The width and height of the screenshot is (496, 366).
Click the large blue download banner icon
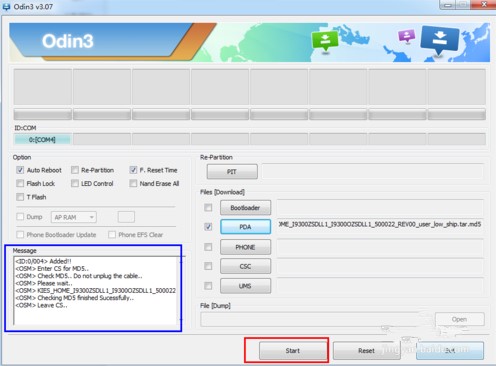(439, 39)
